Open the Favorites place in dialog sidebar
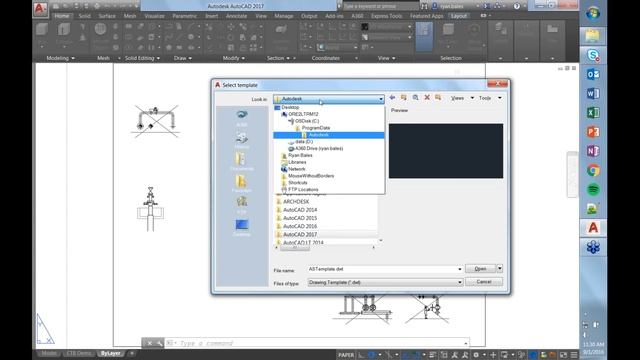Screen dimensions: 640x360 pos(242,184)
